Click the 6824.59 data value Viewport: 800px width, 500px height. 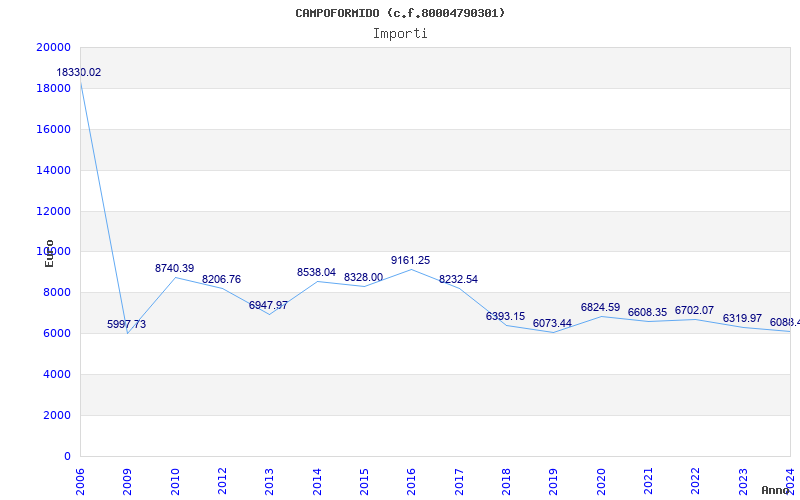600,308
